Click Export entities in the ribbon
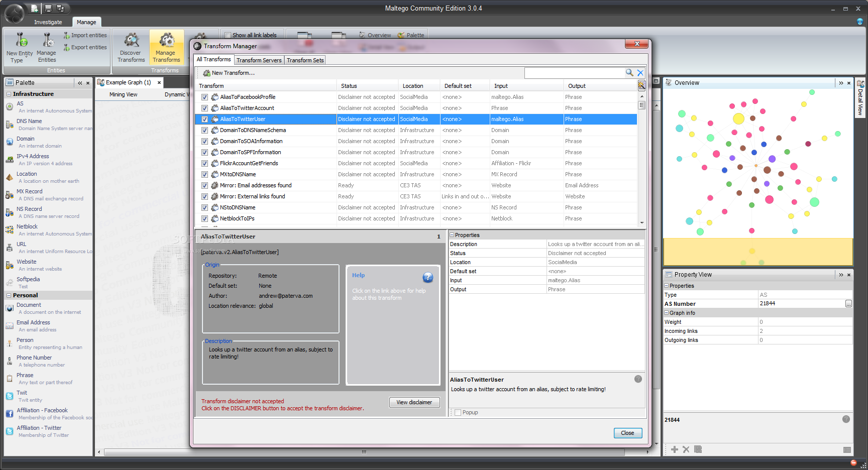 pos(85,47)
